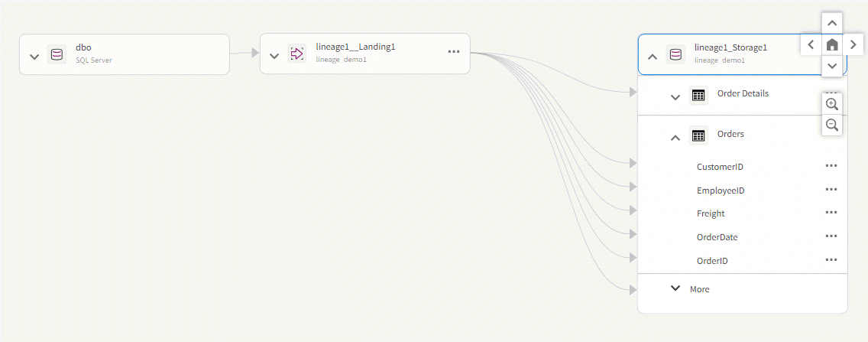Click the lineage1__Landing1 landing task icon
The image size is (868, 342).
(x=296, y=54)
